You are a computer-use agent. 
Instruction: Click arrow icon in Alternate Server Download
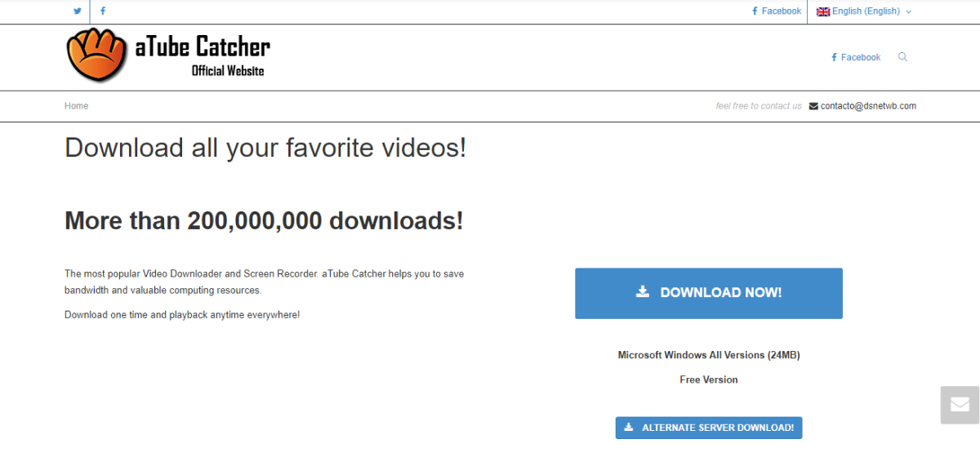(x=628, y=427)
